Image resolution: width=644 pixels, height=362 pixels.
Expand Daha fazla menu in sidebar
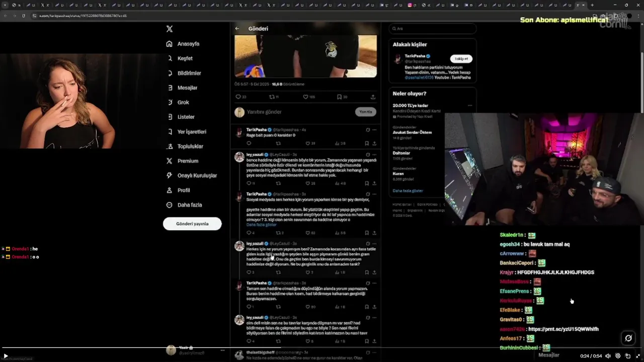(x=184, y=205)
